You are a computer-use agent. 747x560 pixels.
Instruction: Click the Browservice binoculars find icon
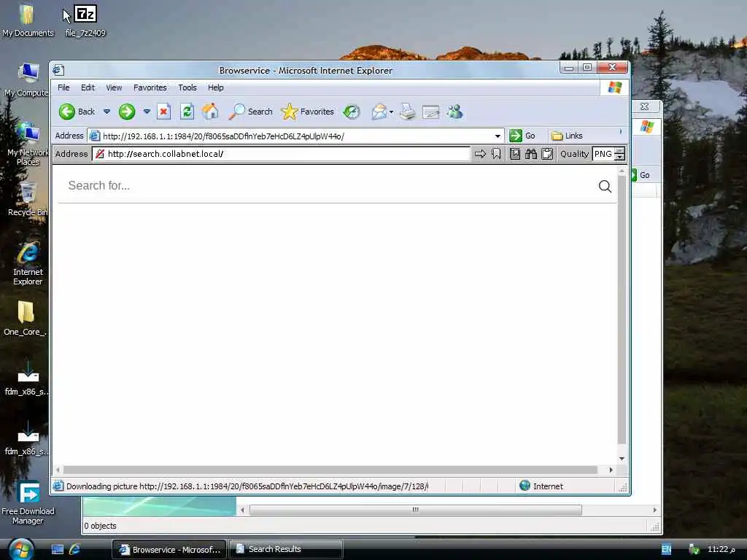coord(531,154)
